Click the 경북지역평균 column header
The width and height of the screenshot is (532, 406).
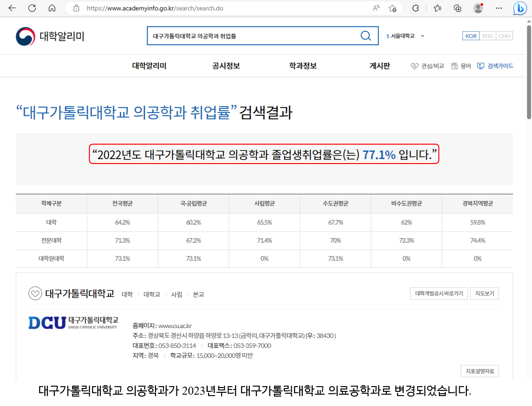click(478, 204)
